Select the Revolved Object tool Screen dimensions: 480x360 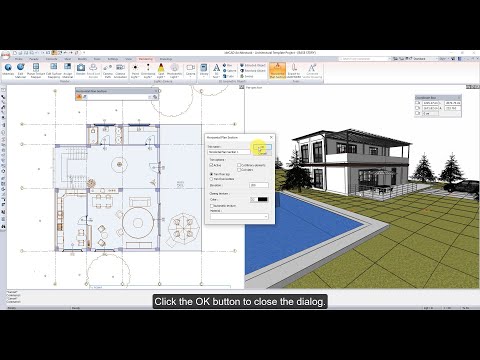coord(253,71)
